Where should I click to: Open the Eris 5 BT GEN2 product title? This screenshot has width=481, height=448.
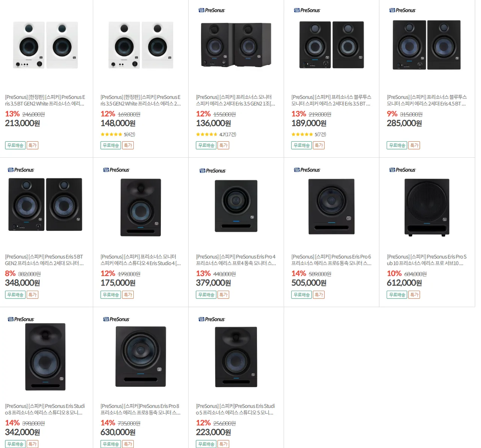point(44,260)
